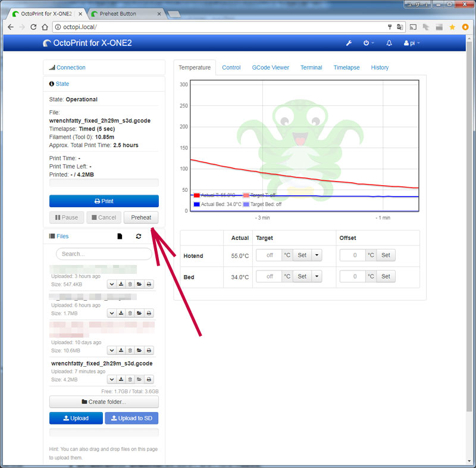
Task: Open Hotend target temperature preset dropdown
Action: point(317,255)
